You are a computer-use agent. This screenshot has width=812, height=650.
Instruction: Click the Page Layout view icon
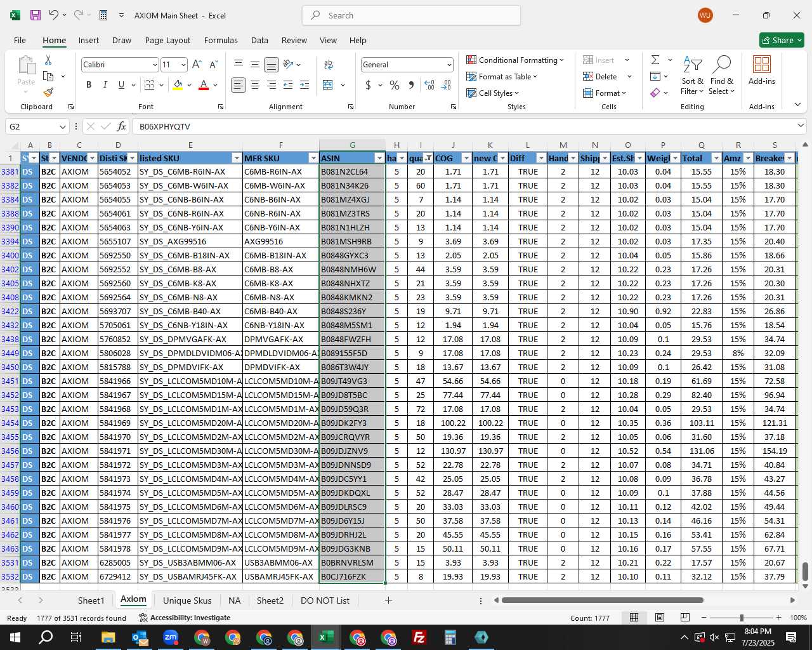(x=660, y=618)
